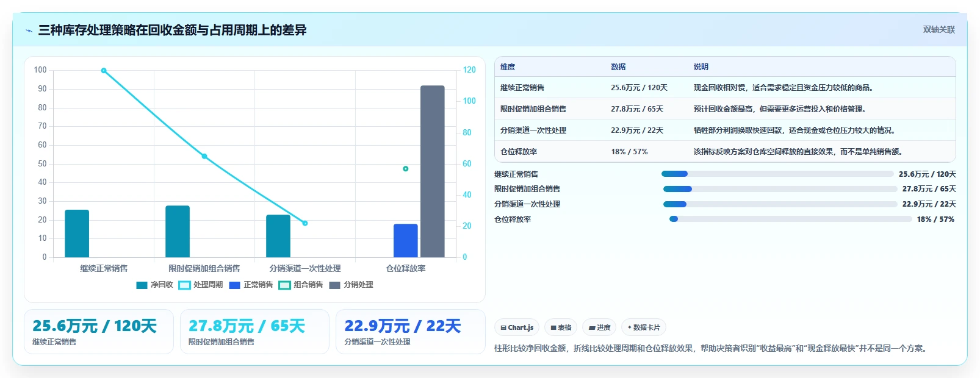
Task: Click the 继续正常销售 progress bar
Action: [777, 174]
